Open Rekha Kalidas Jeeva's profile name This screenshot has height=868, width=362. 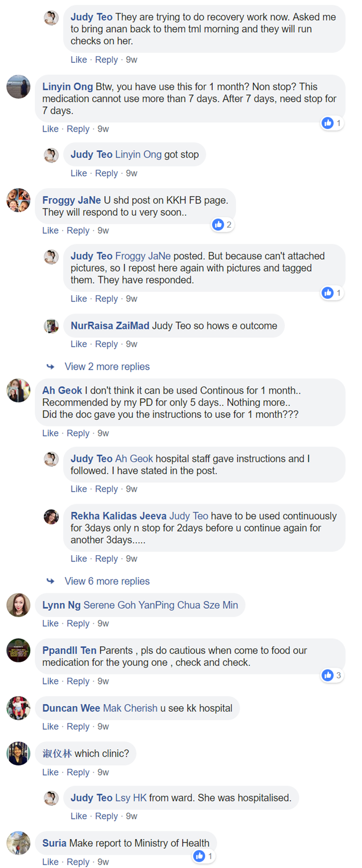coord(118,516)
